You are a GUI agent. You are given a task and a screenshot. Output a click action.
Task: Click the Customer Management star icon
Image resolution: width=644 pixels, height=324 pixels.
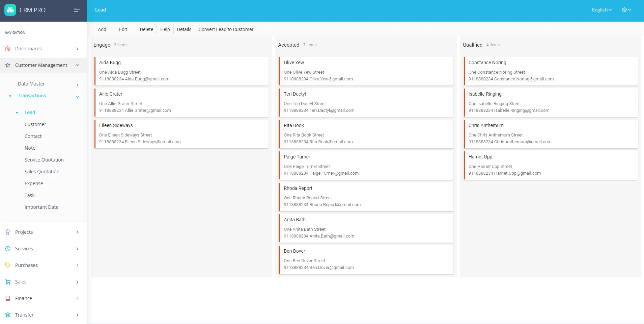pos(7,65)
